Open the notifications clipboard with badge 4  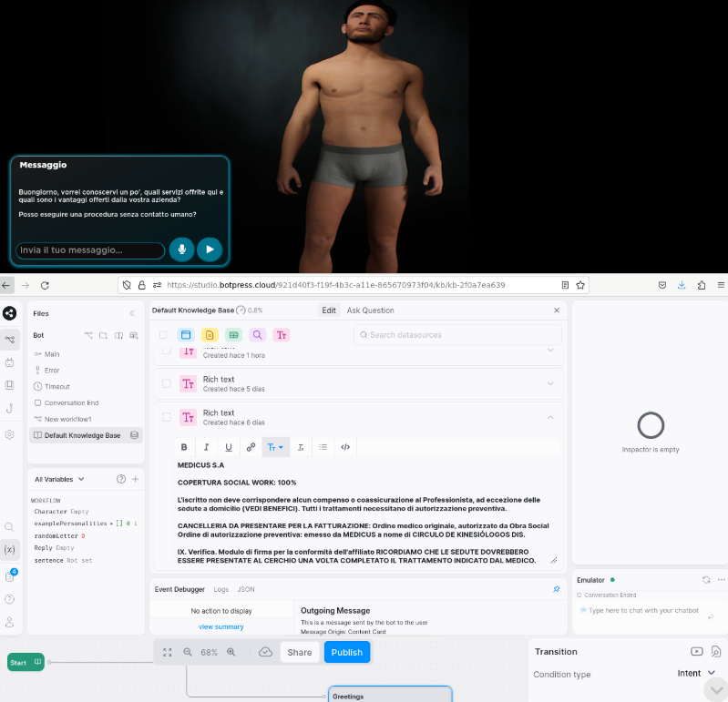click(x=10, y=575)
